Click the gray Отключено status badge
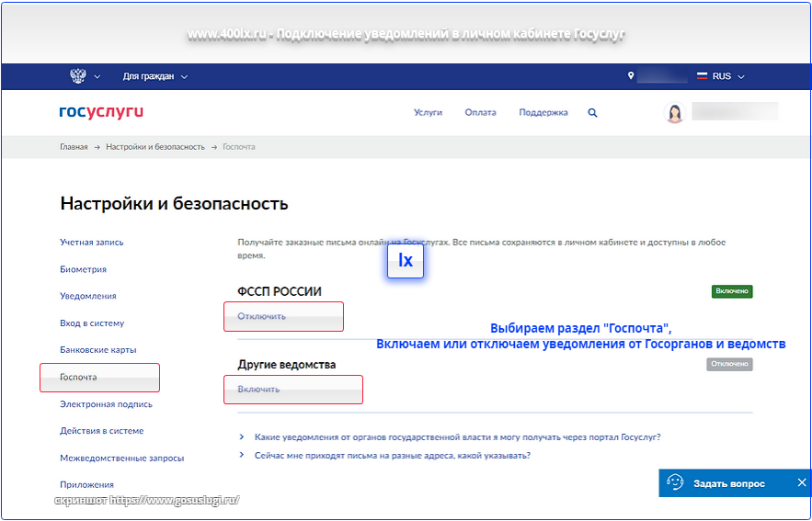Screen dimensions: 812x521 tap(729, 364)
